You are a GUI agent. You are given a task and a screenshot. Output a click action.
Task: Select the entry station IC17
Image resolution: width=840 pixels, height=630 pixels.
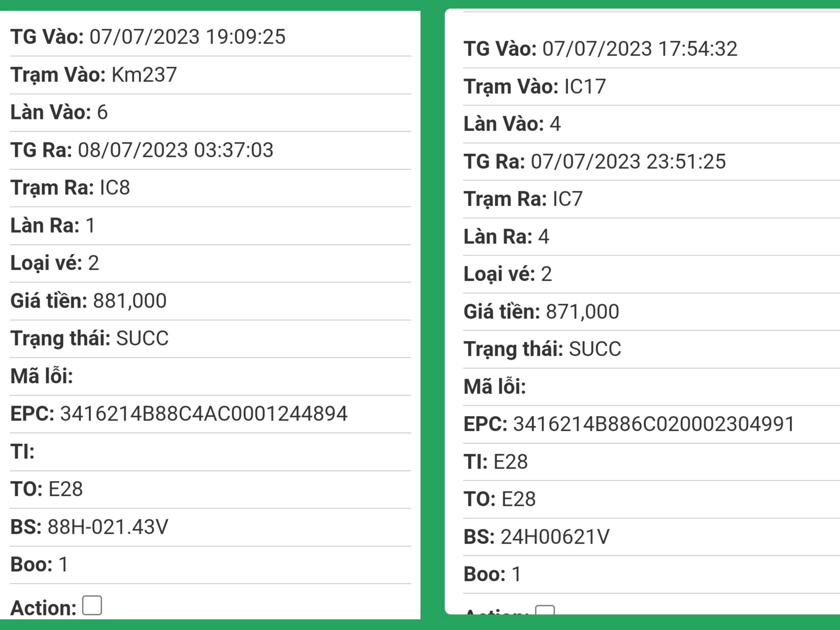(x=585, y=87)
